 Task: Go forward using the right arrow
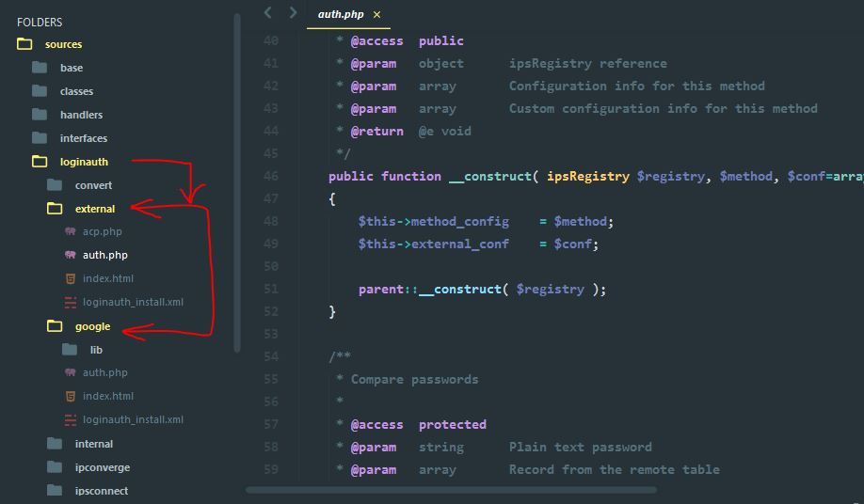pos(293,13)
